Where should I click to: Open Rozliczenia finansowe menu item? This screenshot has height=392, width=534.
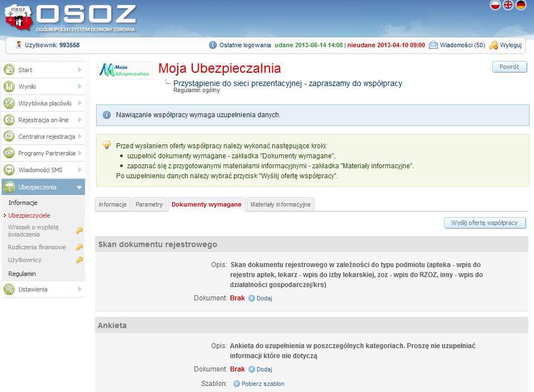37,247
